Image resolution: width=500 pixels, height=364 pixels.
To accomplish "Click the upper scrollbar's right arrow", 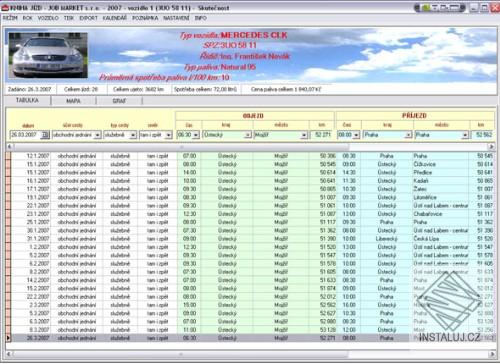I will click(x=491, y=147).
